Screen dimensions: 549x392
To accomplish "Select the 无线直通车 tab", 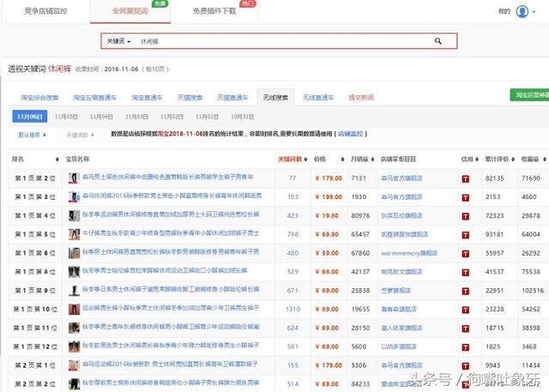I will coord(318,98).
